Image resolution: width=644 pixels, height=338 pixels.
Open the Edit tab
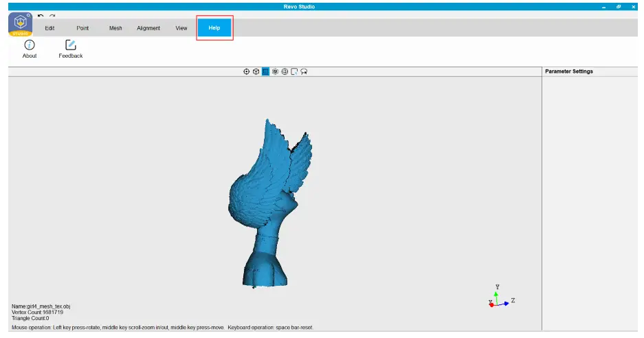click(x=49, y=28)
